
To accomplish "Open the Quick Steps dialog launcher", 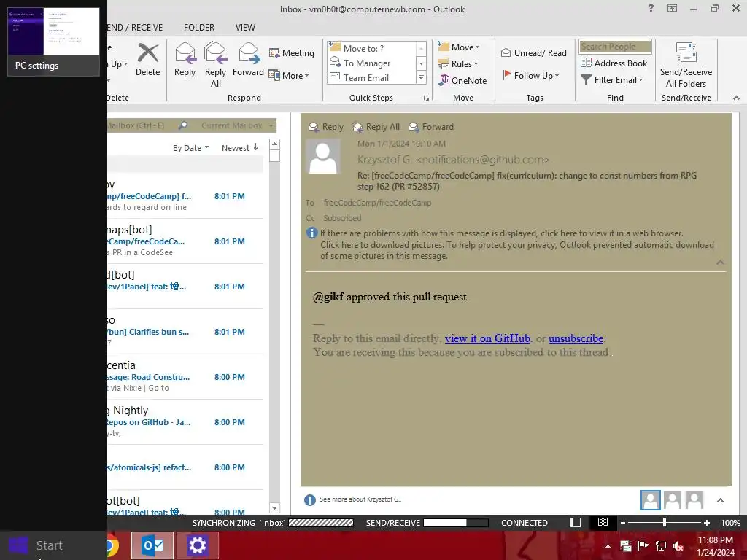I will pos(426,98).
